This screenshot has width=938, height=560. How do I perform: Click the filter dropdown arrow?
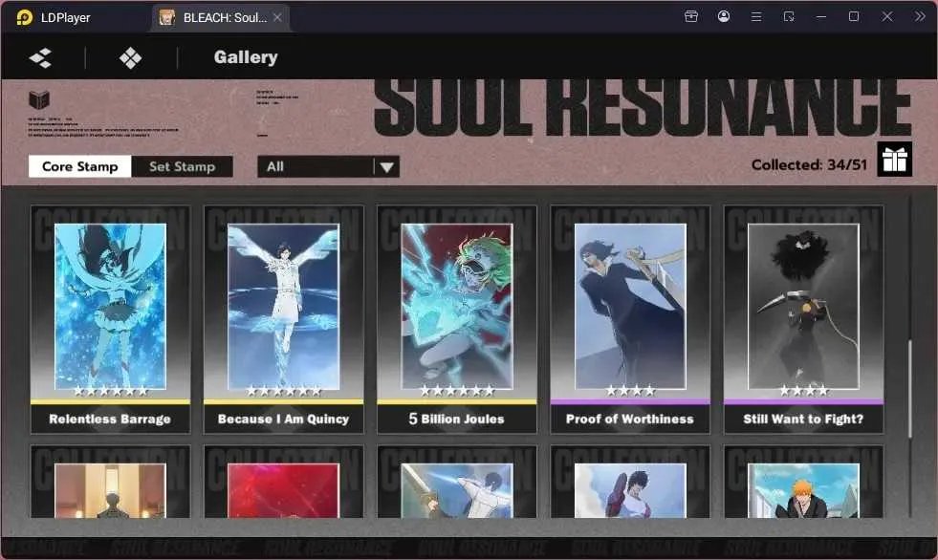[387, 167]
